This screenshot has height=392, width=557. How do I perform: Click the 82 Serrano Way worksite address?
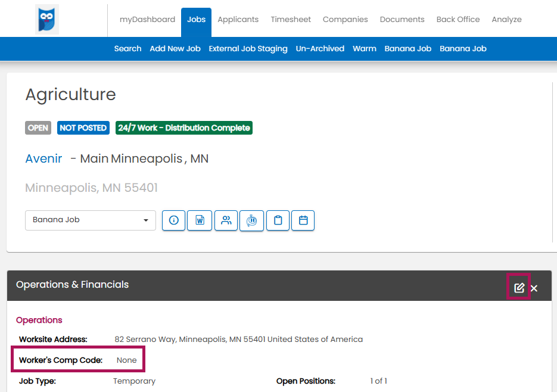click(x=238, y=340)
